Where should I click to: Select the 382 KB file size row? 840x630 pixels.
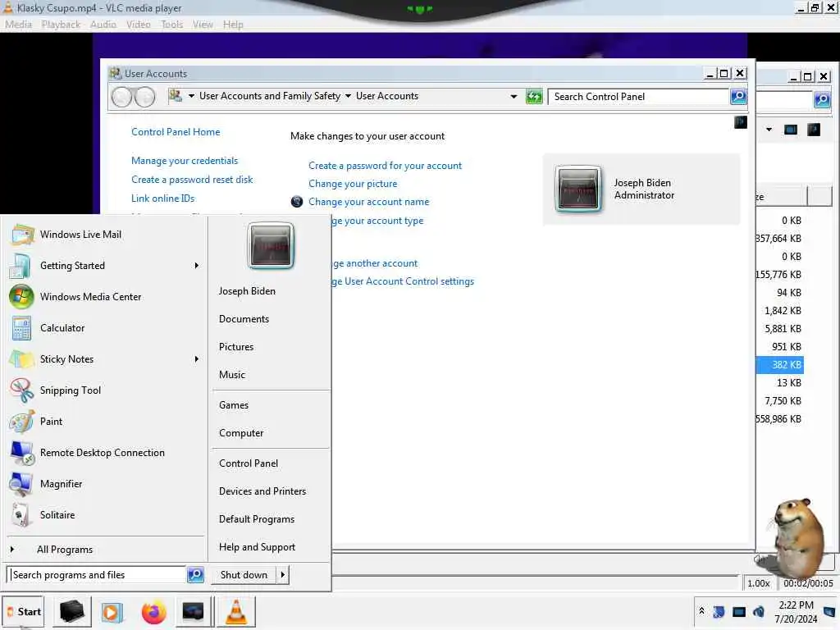pos(779,365)
